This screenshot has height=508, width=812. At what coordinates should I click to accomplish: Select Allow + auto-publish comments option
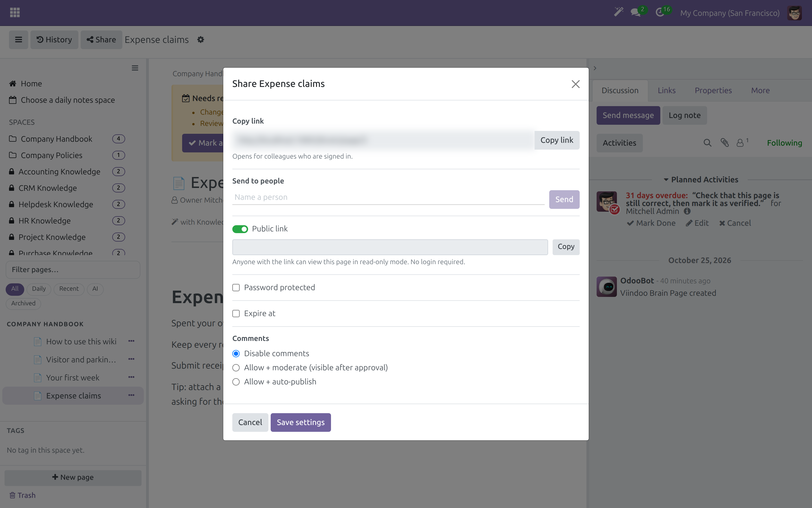[236, 382]
